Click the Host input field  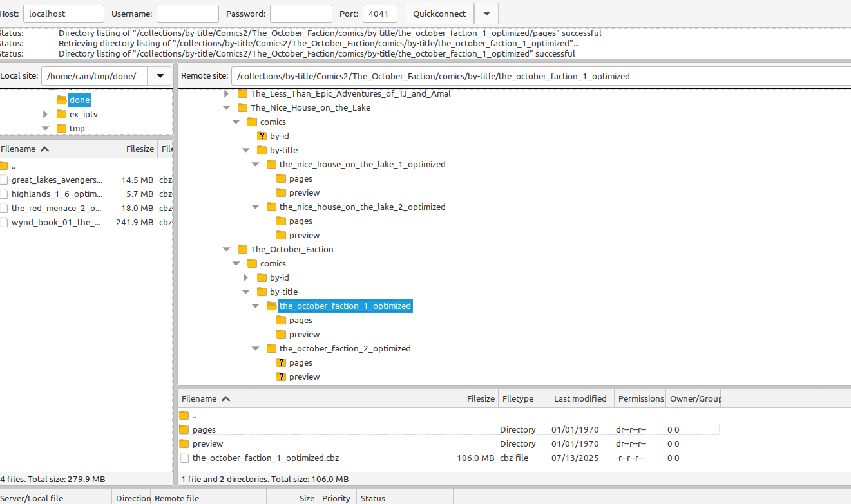point(64,14)
